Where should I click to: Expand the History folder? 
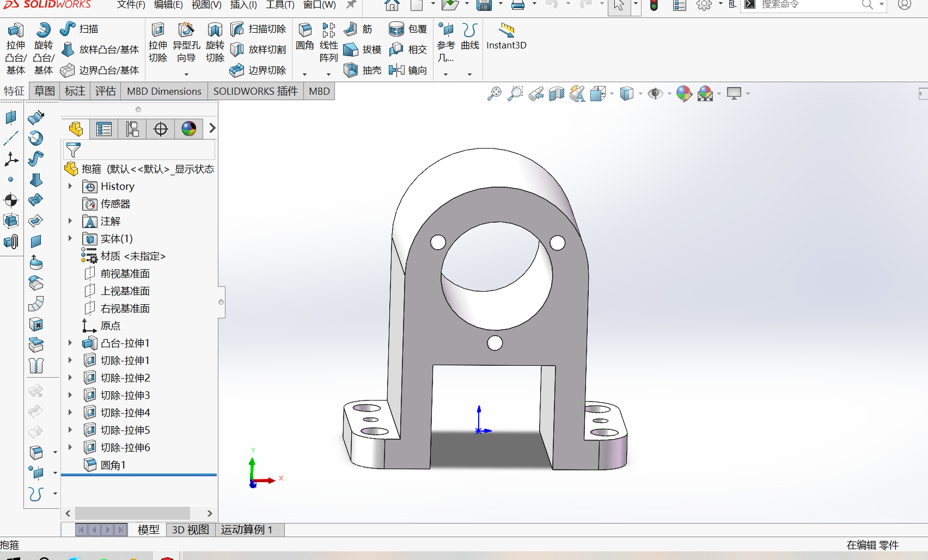point(70,186)
